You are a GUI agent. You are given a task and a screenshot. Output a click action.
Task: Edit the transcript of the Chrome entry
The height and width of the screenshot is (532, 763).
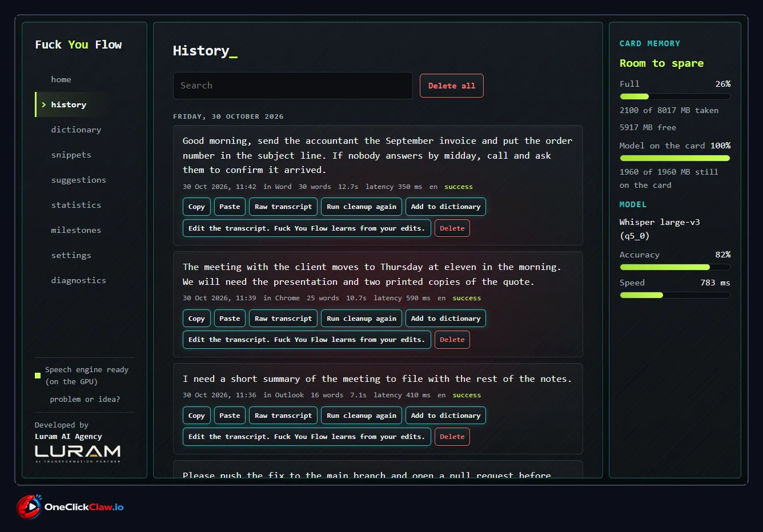tap(307, 340)
